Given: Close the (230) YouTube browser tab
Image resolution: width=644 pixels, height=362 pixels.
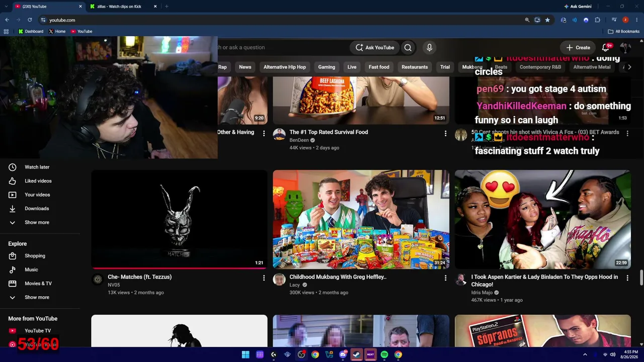Looking at the screenshot, I should click(80, 7).
